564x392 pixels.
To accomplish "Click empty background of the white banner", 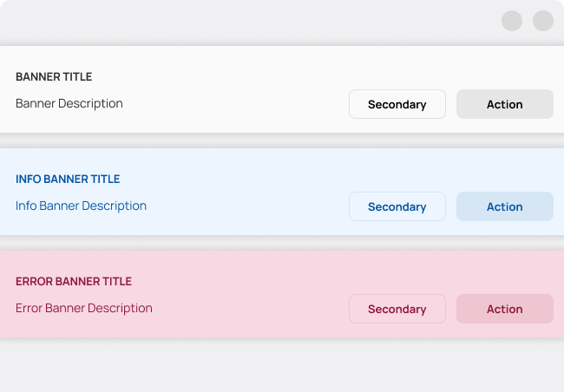I will point(243,87).
